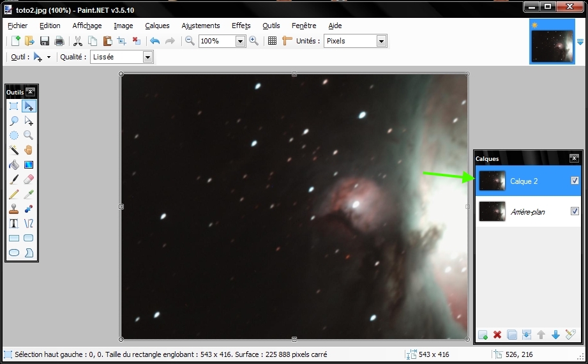Select the Zoom magnifier tool in Outils

[29, 135]
